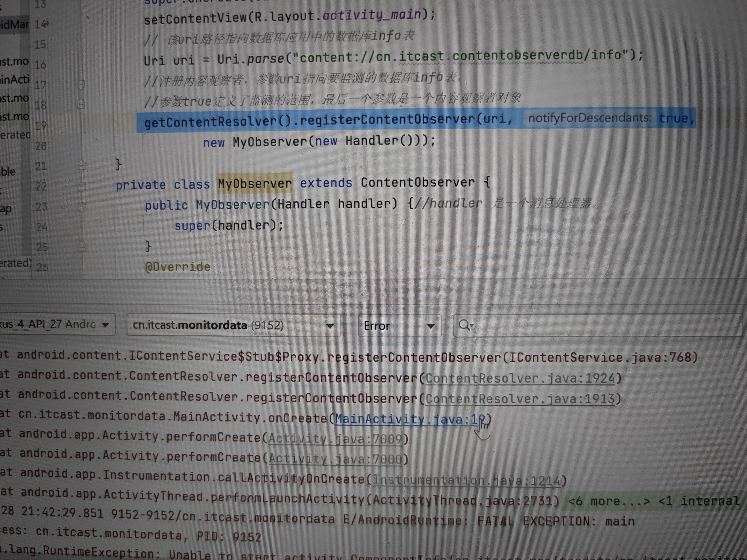Screen dimensions: 747x560
Task: Click the fold end marker at line 25
Action: [x=82, y=247]
